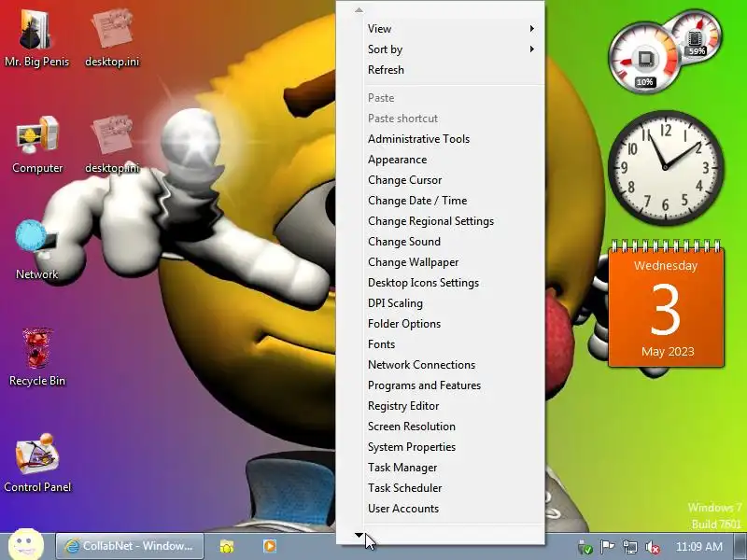
Task: Click the analog clock gadget
Action: (x=666, y=167)
